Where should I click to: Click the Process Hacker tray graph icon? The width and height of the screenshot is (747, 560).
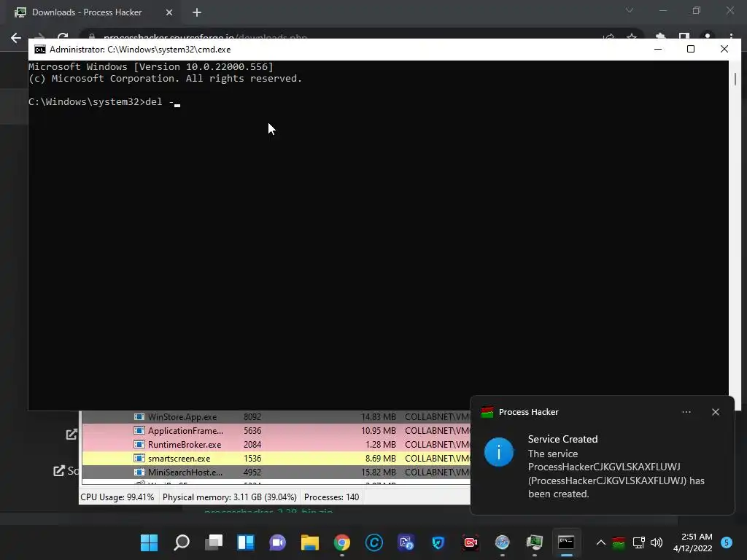(619, 542)
